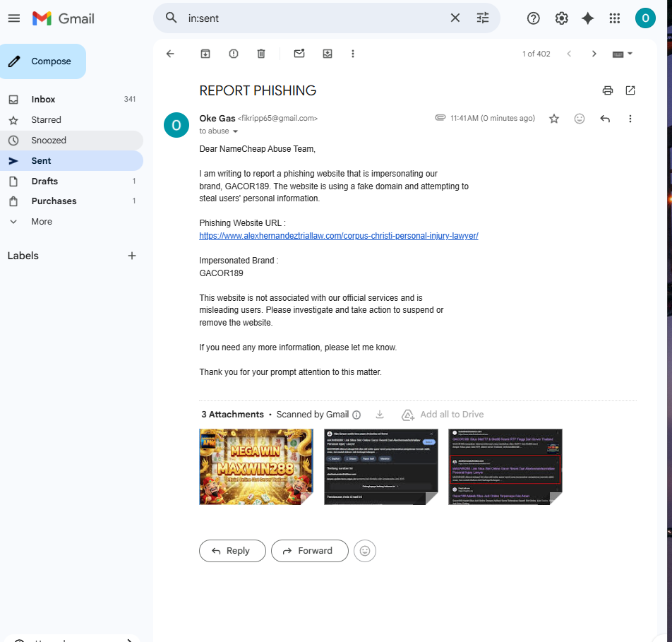This screenshot has width=672, height=642.
Task: Open message More options next to reply
Action: [630, 119]
